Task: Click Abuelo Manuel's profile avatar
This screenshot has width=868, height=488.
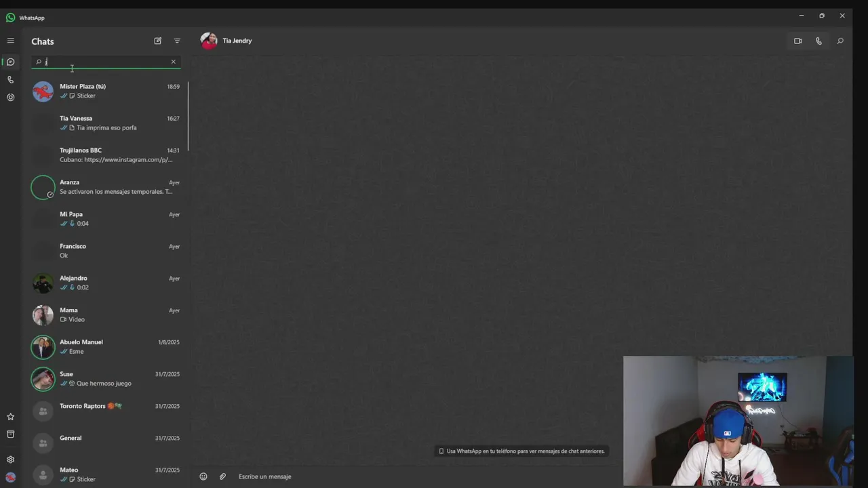Action: pyautogui.click(x=43, y=346)
